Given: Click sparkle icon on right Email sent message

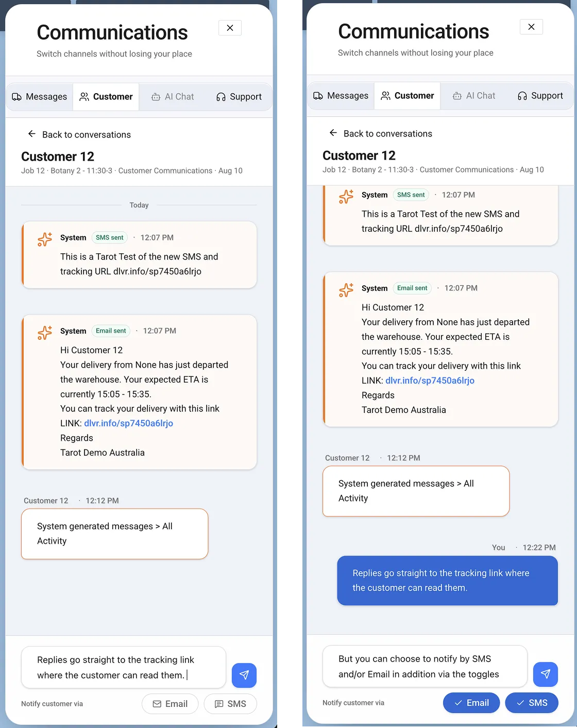Looking at the screenshot, I should point(346,290).
